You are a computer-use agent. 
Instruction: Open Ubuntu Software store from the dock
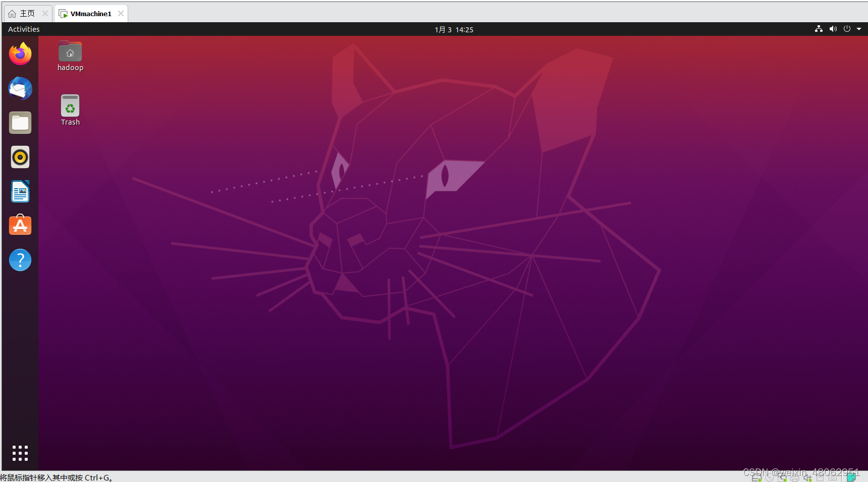[20, 225]
